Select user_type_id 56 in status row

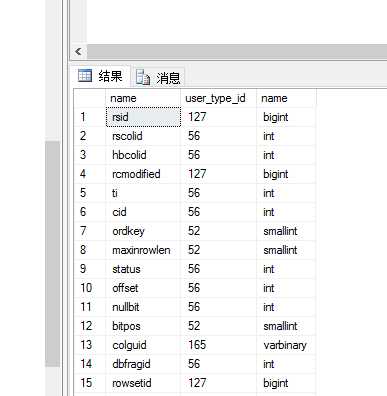pos(218,269)
